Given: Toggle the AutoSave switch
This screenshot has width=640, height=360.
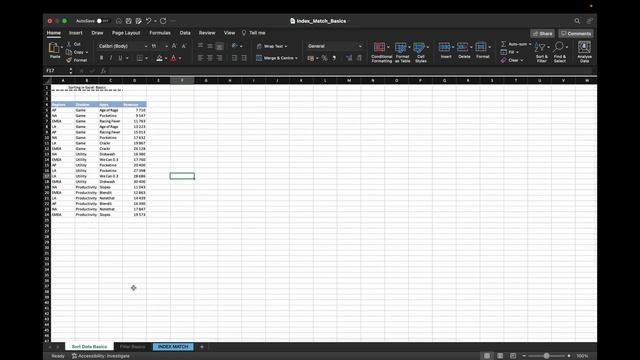Looking at the screenshot, I should (102, 21).
